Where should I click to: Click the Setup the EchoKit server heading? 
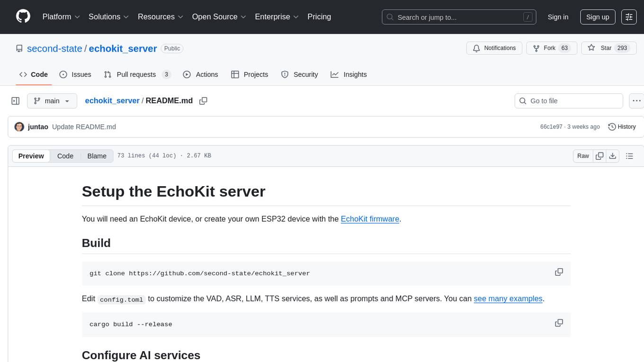(x=173, y=191)
